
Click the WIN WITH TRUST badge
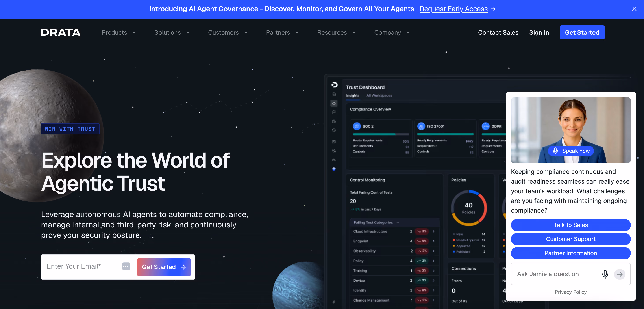tap(70, 129)
